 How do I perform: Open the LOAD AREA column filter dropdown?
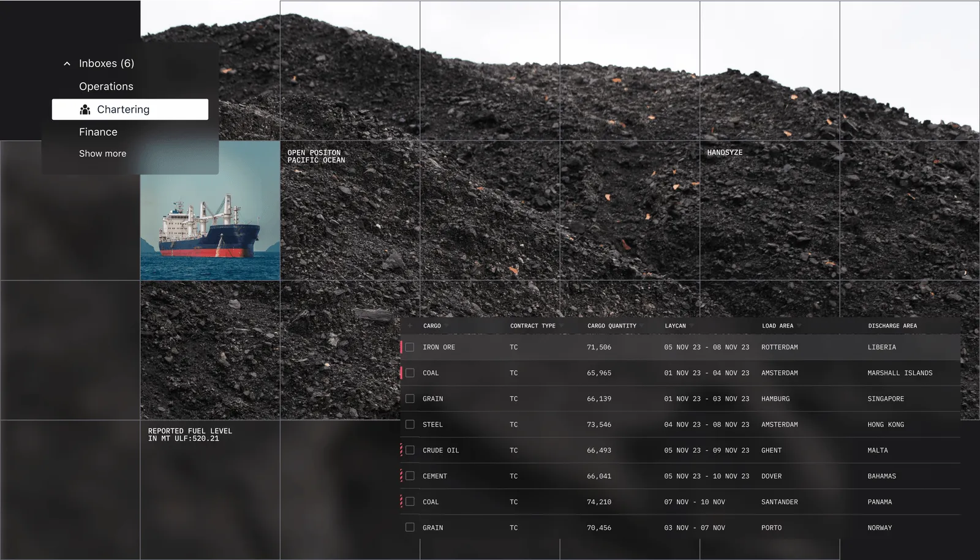point(799,326)
